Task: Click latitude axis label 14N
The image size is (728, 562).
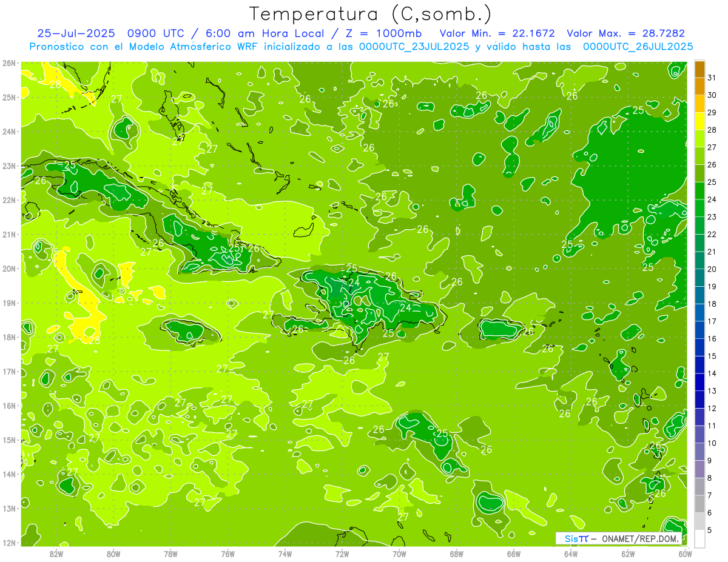Action: coord(8,474)
